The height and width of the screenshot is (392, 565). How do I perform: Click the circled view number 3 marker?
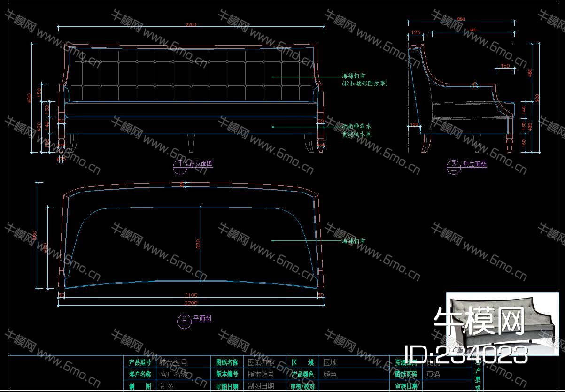(x=454, y=166)
